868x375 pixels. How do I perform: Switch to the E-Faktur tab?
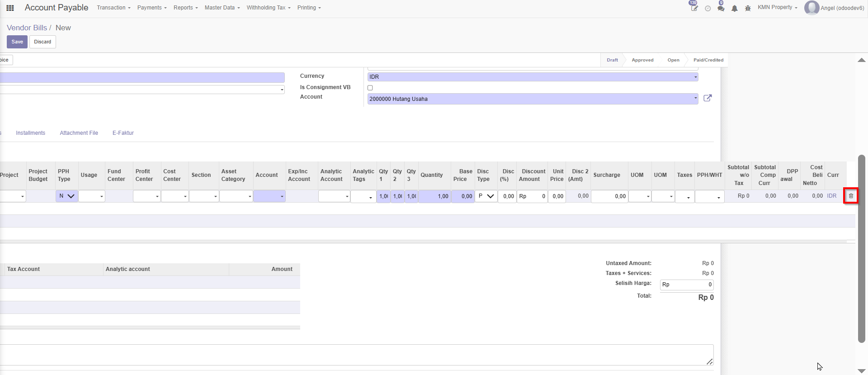[x=123, y=133]
